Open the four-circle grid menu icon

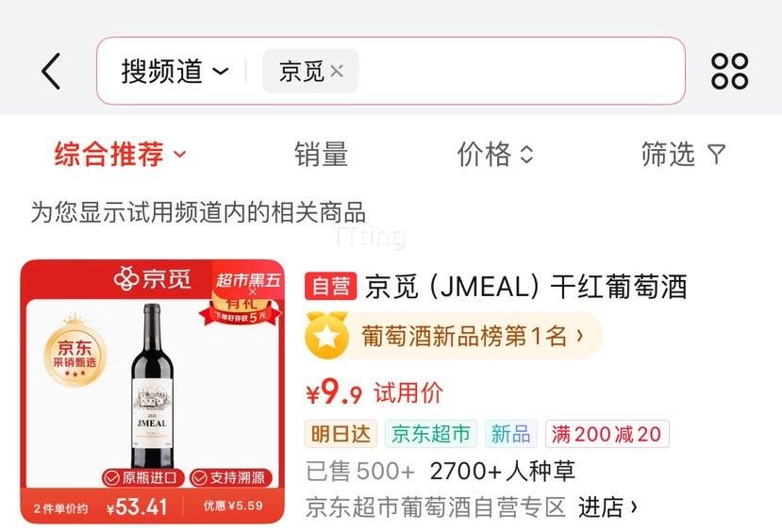(x=729, y=72)
